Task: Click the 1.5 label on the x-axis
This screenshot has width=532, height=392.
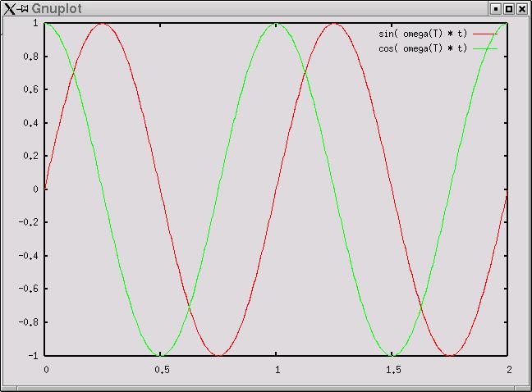Action: coord(393,371)
